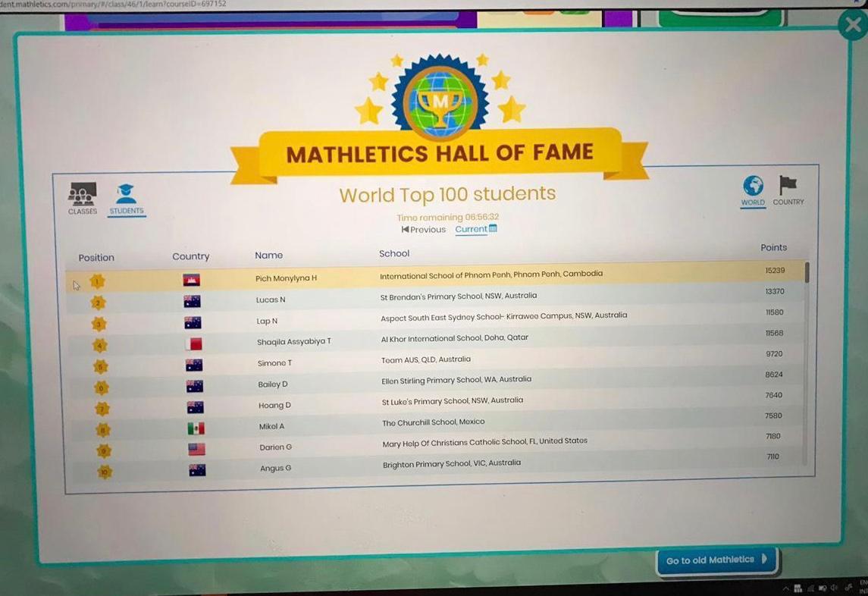This screenshot has width=868, height=596.
Task: Click position 6 gold badge
Action: pyautogui.click(x=101, y=387)
